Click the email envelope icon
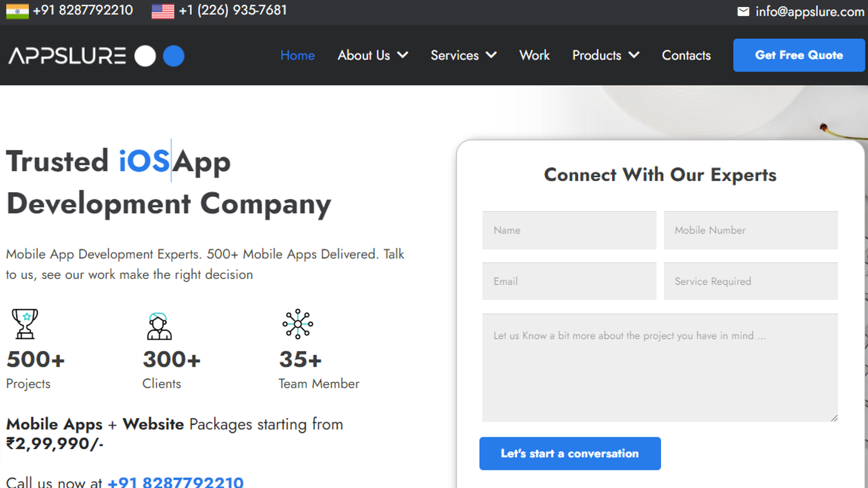The width and height of the screenshot is (868, 488). click(743, 11)
